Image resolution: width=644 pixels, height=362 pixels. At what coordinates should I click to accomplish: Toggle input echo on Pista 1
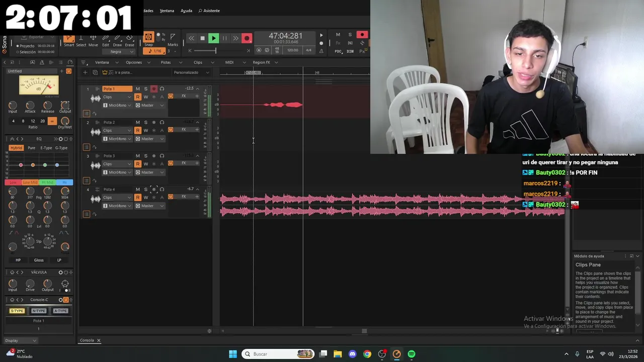pyautogui.click(x=162, y=89)
